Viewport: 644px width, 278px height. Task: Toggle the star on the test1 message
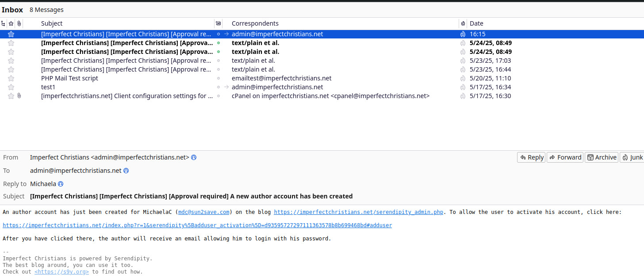(11, 87)
